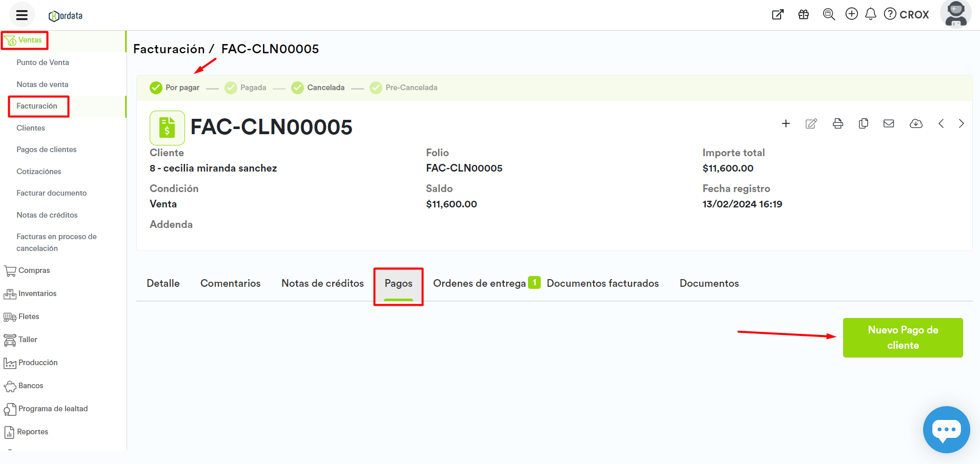Switch to the Detalle tab

(x=163, y=283)
